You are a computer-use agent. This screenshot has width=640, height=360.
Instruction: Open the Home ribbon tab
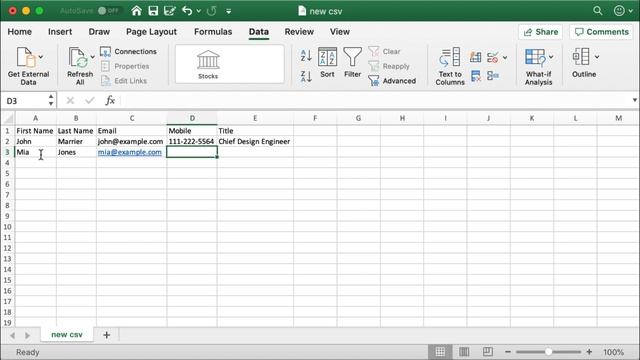pos(20,31)
